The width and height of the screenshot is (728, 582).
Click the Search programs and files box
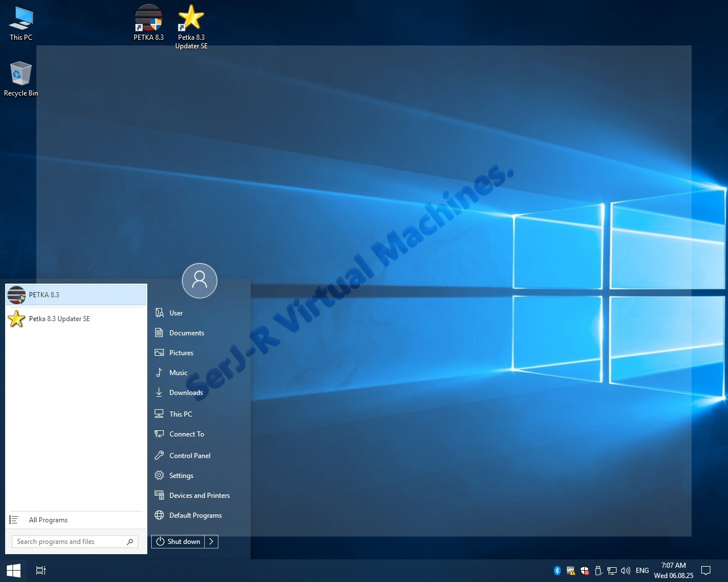(69, 542)
